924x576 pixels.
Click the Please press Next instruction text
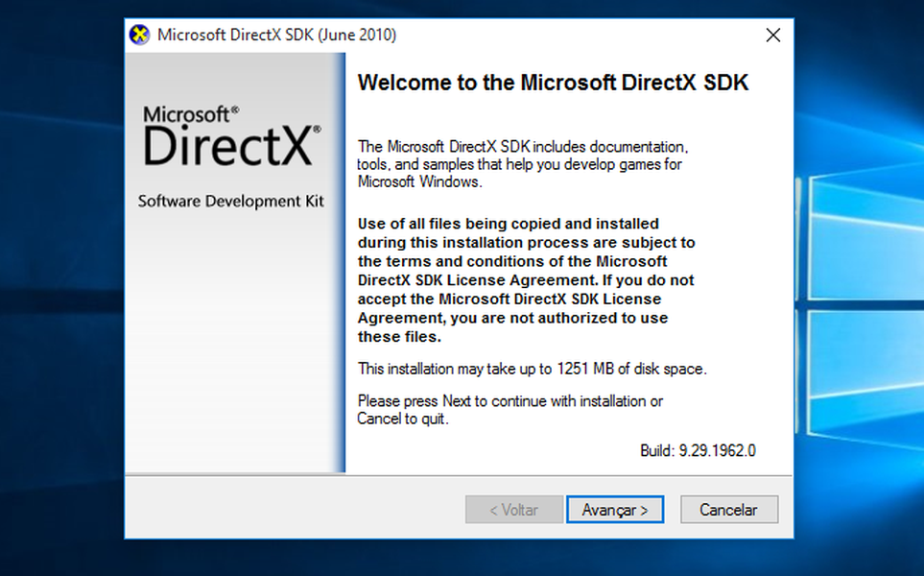[x=509, y=410]
